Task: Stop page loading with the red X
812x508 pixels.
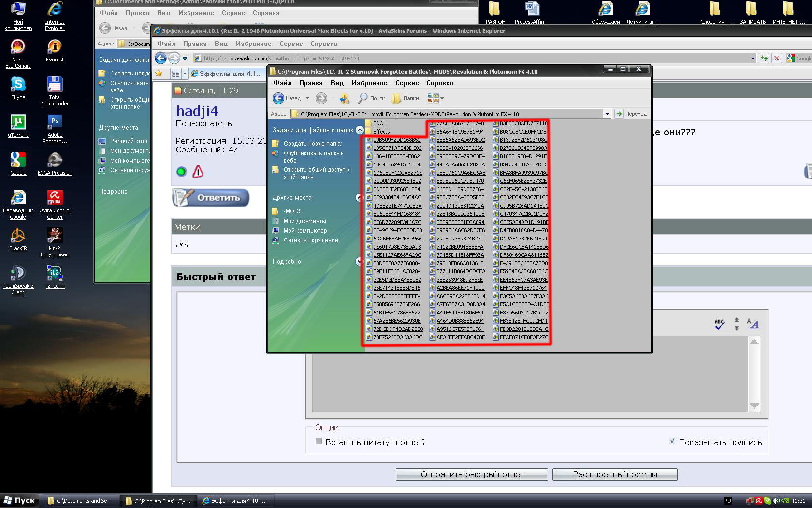Action: (x=777, y=58)
